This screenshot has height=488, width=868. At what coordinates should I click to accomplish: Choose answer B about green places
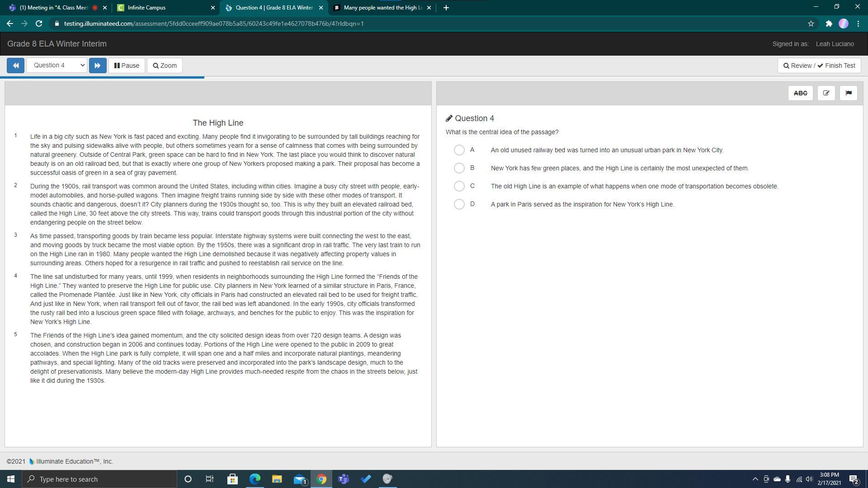[459, 168]
